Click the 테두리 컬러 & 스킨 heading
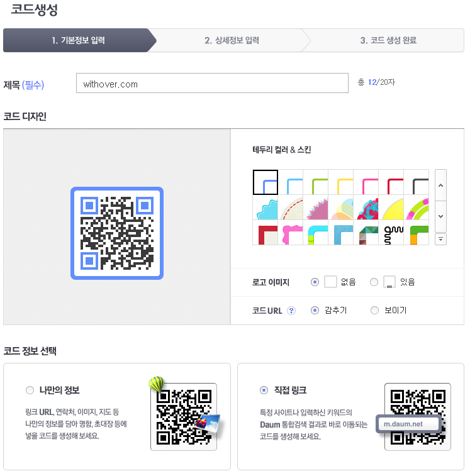Screen dimensions: 470x476 tap(282, 150)
